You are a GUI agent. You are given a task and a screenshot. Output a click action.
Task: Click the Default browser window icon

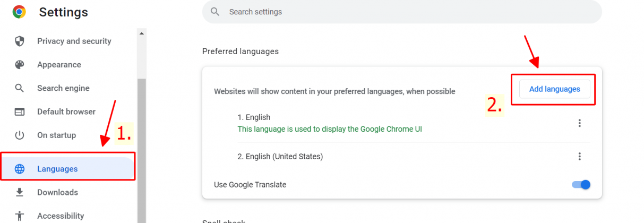20,111
